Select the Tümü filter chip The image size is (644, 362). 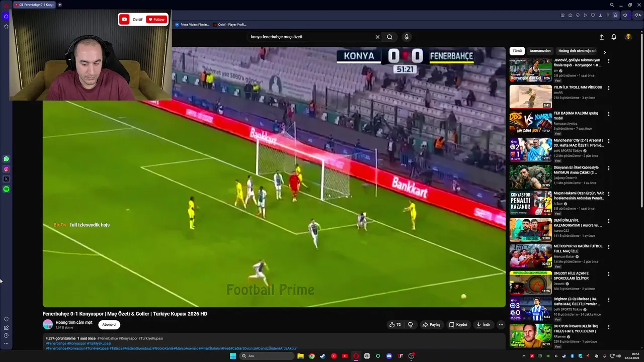click(517, 51)
